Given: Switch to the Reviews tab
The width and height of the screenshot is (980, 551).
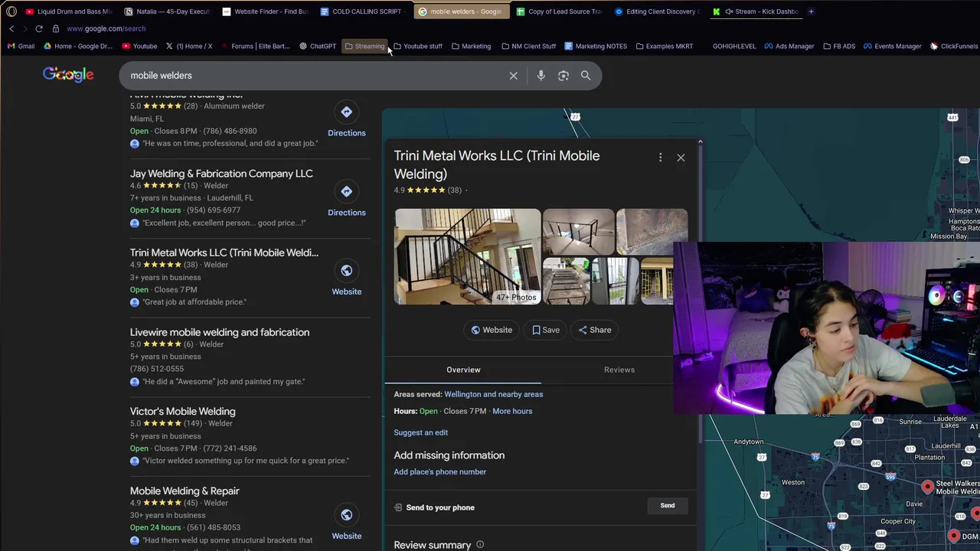Looking at the screenshot, I should (619, 370).
